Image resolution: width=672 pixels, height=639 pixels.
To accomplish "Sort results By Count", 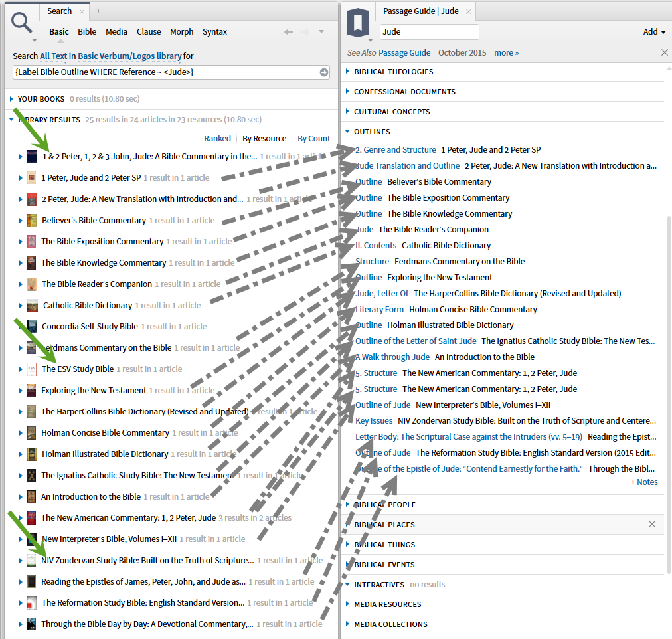I will 313,138.
